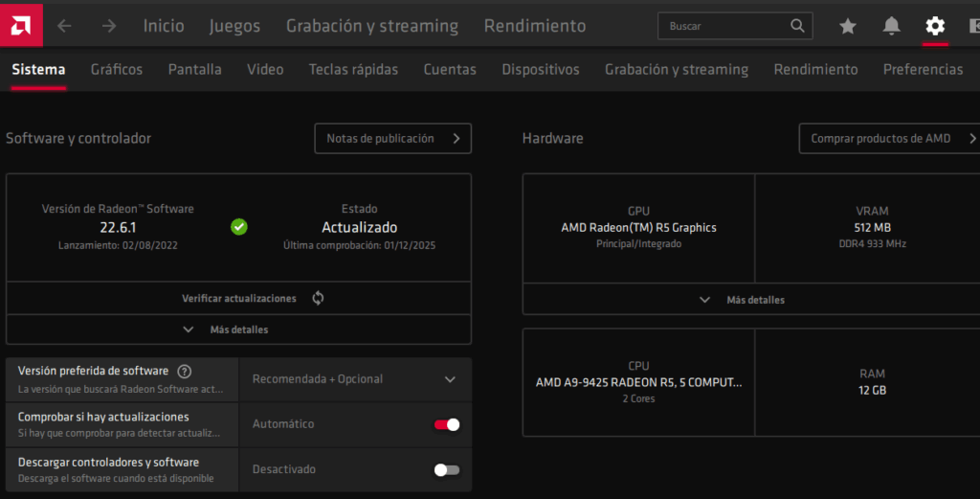The width and height of the screenshot is (980, 499).
Task: Go forward with the right arrow
Action: tap(109, 26)
